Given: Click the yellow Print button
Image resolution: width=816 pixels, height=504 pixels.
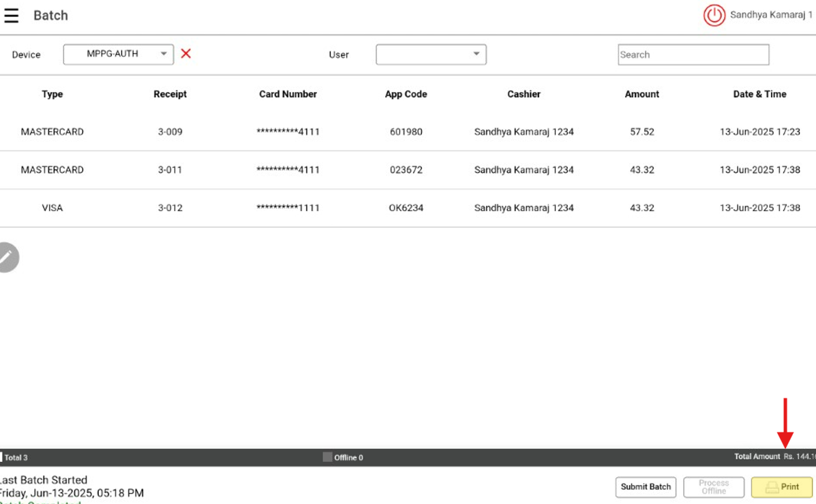Looking at the screenshot, I should pyautogui.click(x=782, y=487).
